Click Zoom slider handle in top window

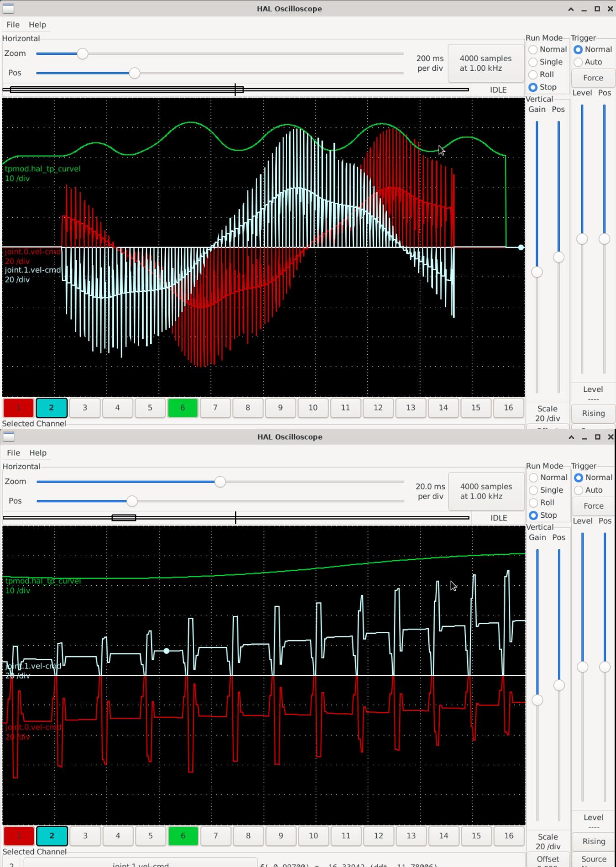click(x=82, y=54)
